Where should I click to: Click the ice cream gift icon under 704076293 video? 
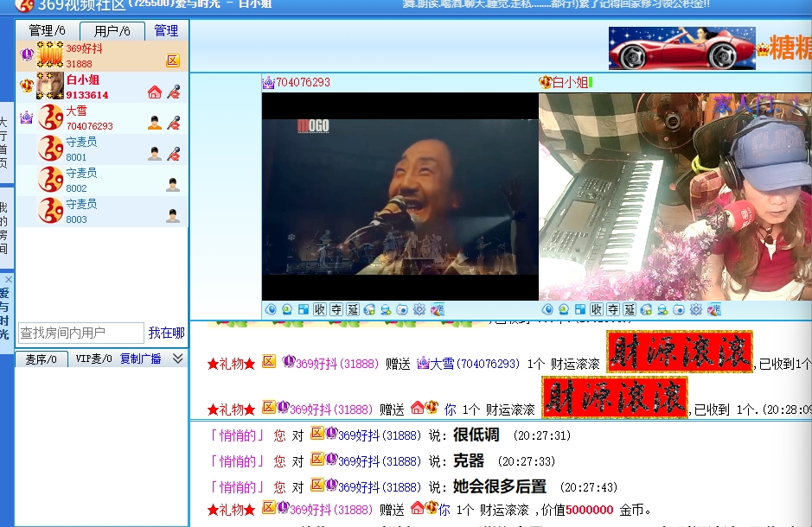pyautogui.click(x=438, y=310)
